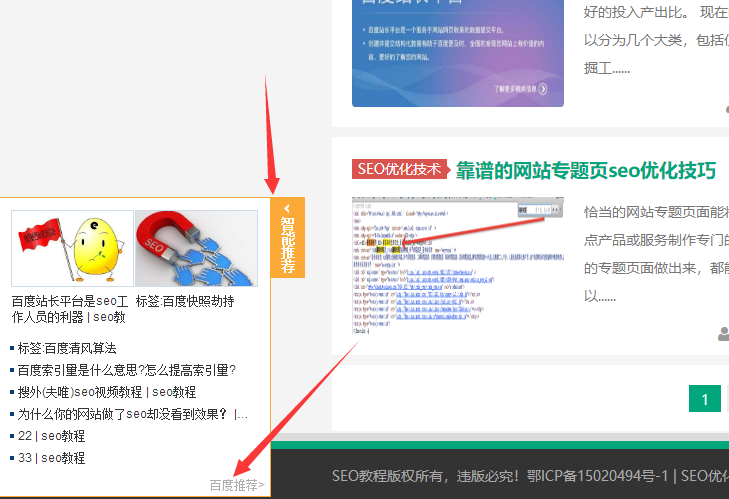Go to page 1 in pagination
Screen dimensions: 729x499
pyautogui.click(x=704, y=400)
